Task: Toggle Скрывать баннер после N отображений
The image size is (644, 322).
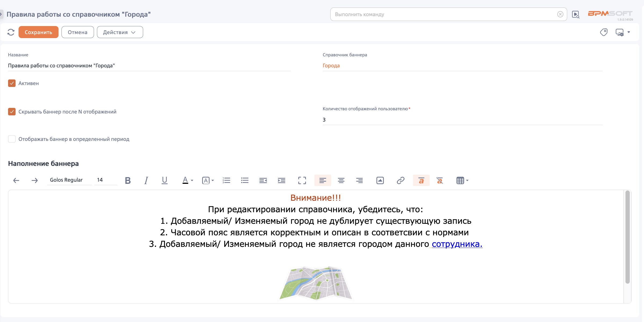Action: (x=12, y=112)
